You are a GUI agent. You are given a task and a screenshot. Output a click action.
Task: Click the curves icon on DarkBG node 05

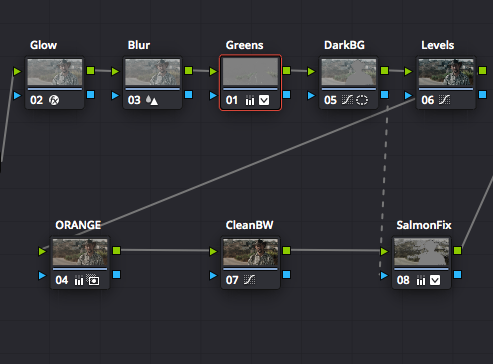pyautogui.click(x=347, y=100)
